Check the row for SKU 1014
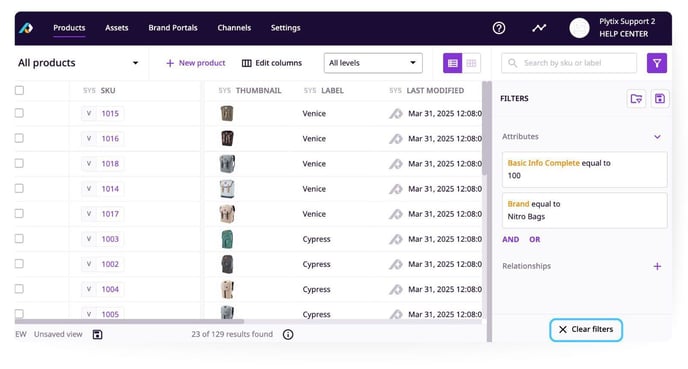The height and width of the screenshot is (369, 688). coord(19,189)
